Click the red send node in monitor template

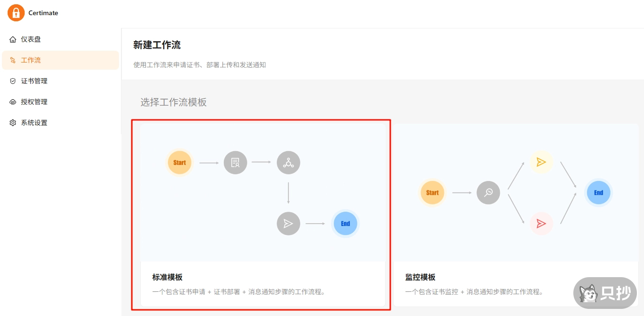(x=541, y=224)
